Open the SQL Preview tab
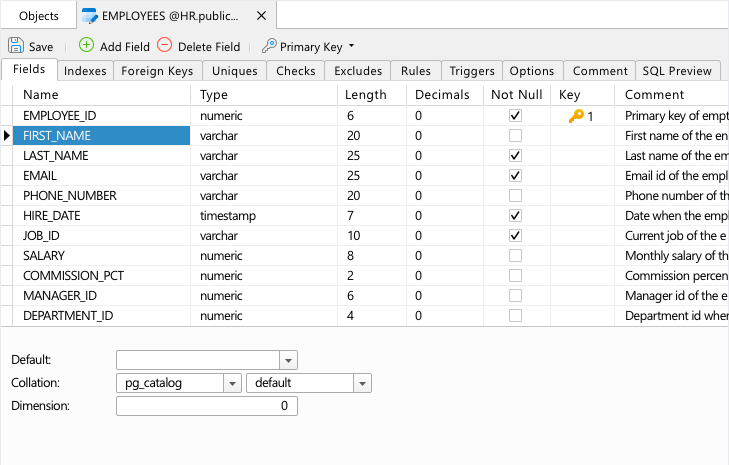The image size is (729, 465). pyautogui.click(x=677, y=71)
